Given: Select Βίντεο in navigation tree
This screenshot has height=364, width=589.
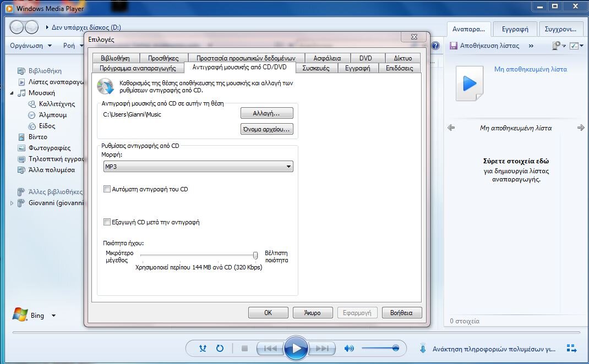Looking at the screenshot, I should tap(37, 137).
